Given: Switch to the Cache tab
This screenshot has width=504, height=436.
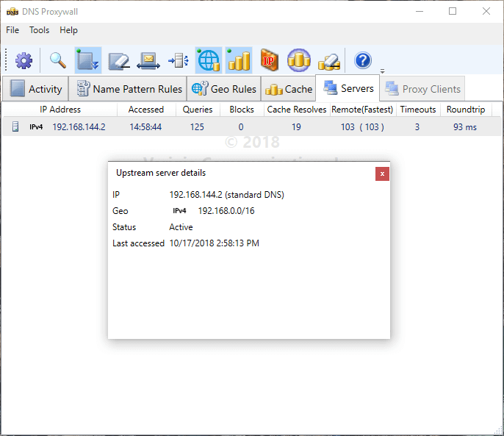Looking at the screenshot, I should coord(288,88).
